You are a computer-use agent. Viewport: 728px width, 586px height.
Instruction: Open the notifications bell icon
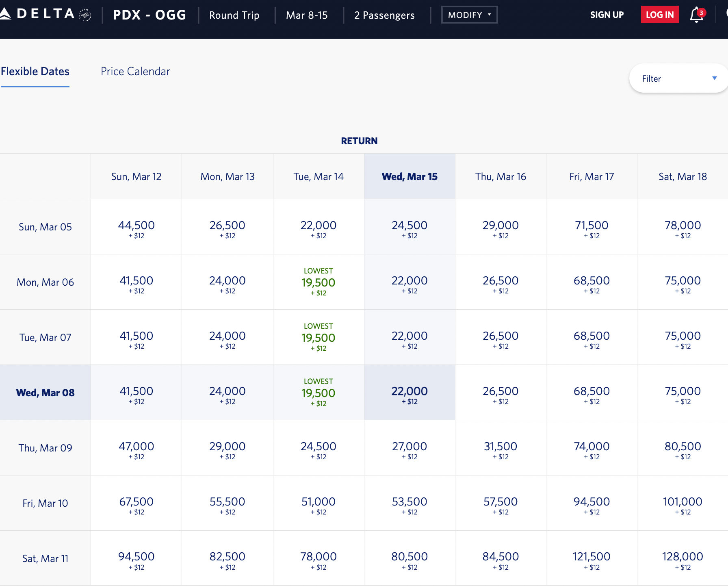696,15
